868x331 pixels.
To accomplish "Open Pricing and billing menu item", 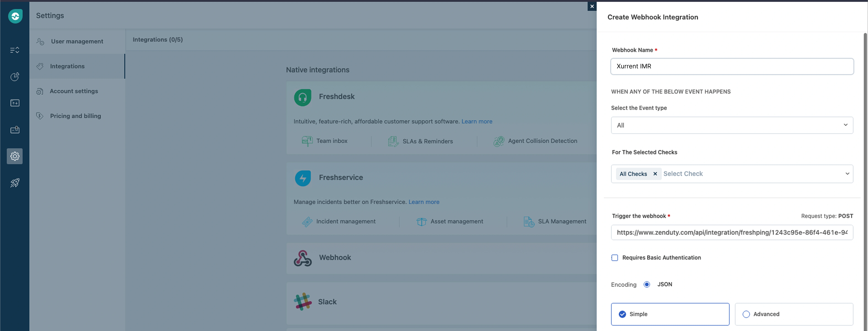I will pyautogui.click(x=75, y=116).
